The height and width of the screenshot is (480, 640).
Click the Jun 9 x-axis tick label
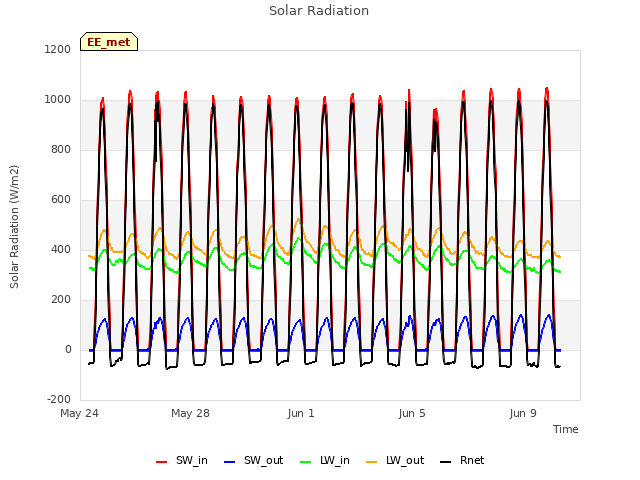[x=523, y=413]
